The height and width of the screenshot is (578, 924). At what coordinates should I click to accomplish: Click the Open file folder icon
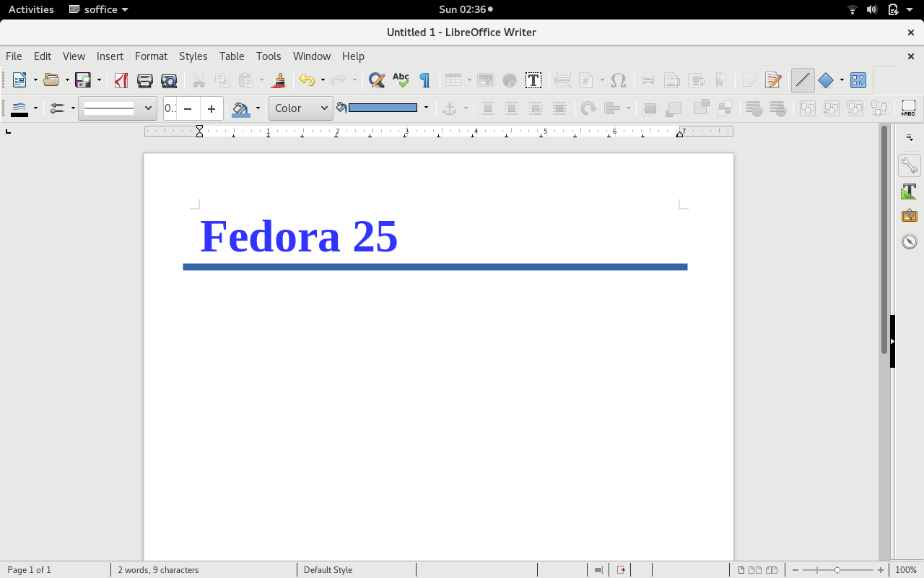pyautogui.click(x=51, y=80)
